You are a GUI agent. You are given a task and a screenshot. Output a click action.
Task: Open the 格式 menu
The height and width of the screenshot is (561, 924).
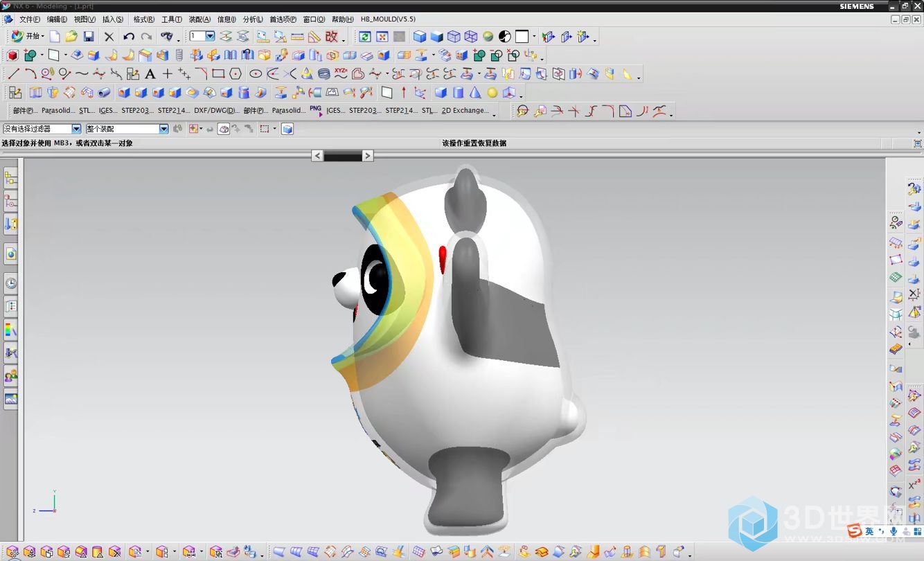[x=143, y=19]
